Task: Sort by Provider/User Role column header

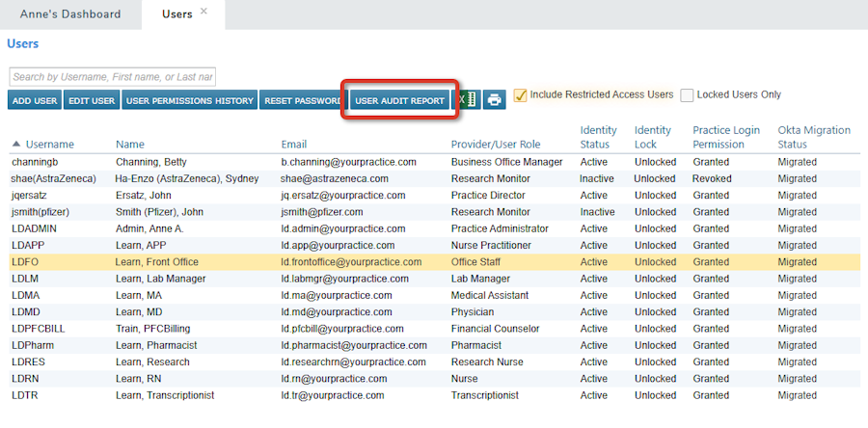Action: 496,145
